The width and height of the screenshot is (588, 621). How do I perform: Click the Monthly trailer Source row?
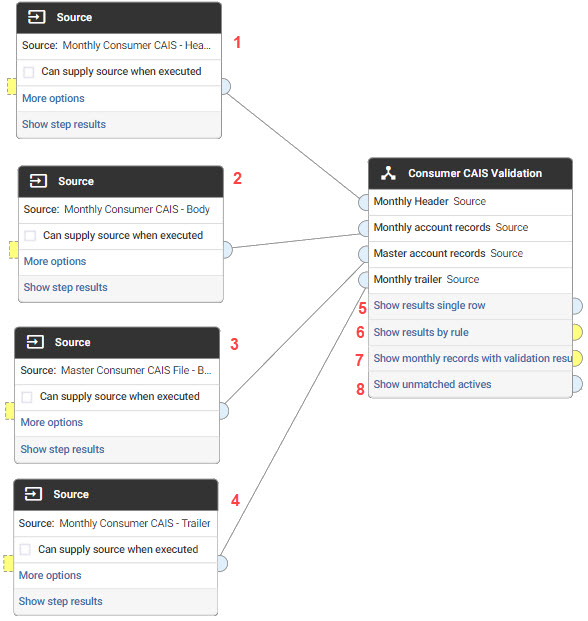[x=470, y=280]
